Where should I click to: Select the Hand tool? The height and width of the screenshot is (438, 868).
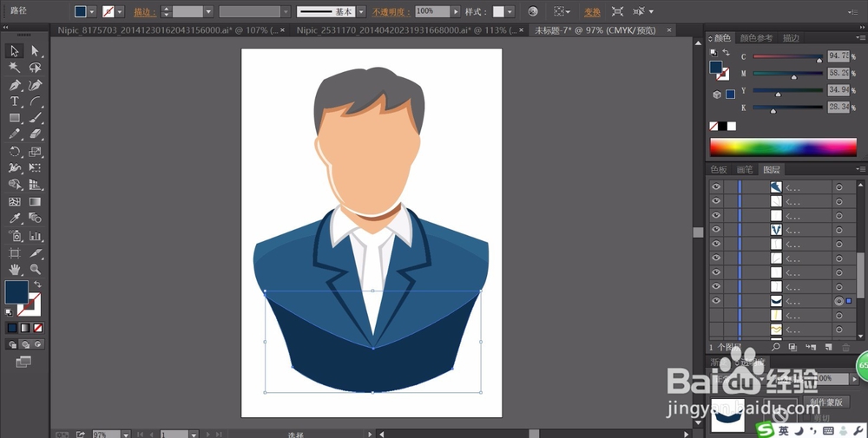coord(15,269)
